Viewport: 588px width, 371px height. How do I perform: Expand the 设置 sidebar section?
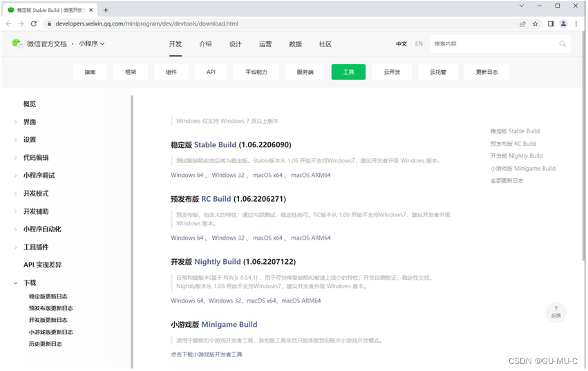(15, 140)
